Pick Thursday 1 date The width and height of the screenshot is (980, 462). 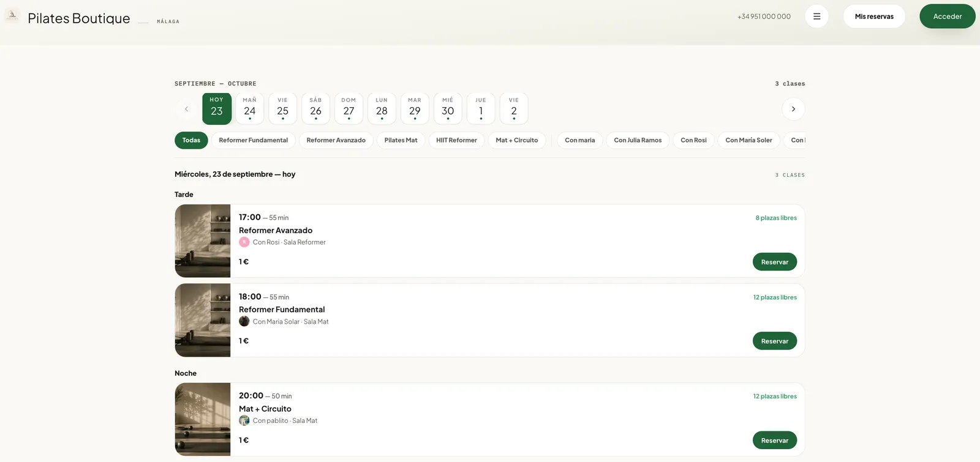[481, 109]
